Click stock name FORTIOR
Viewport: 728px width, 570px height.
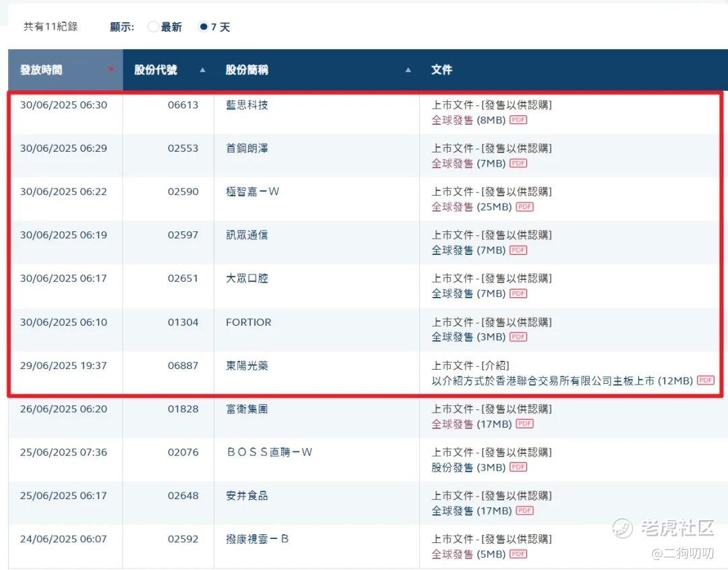coord(248,322)
